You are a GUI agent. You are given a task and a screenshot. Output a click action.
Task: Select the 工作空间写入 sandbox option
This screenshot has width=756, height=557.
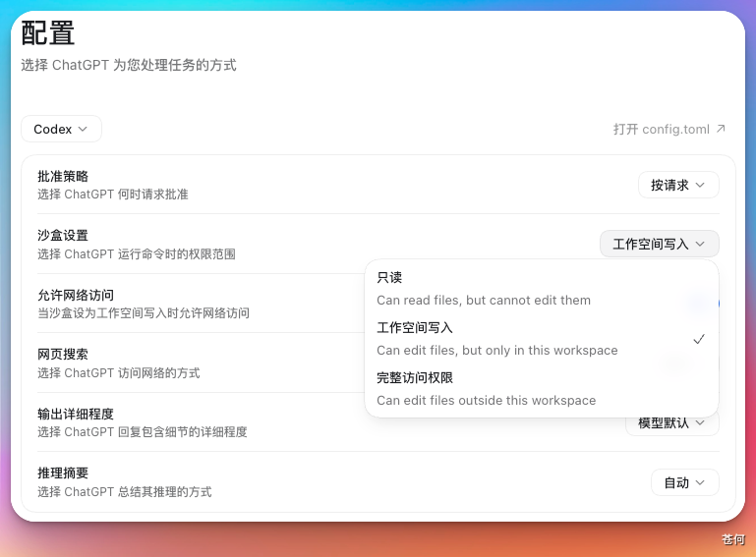542,339
